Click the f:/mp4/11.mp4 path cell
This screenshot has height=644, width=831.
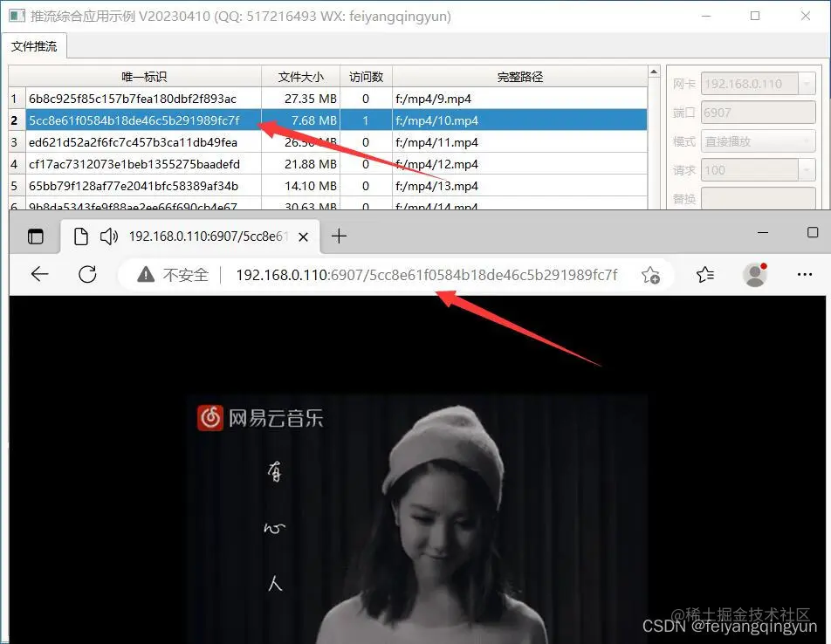[519, 142]
